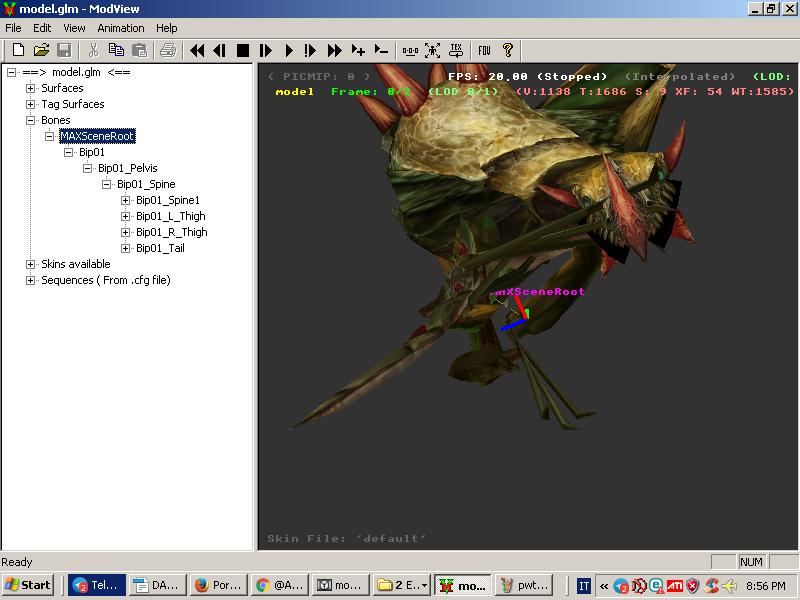
Task: Expand the Tag Surfaces tree node
Action: pos(31,105)
